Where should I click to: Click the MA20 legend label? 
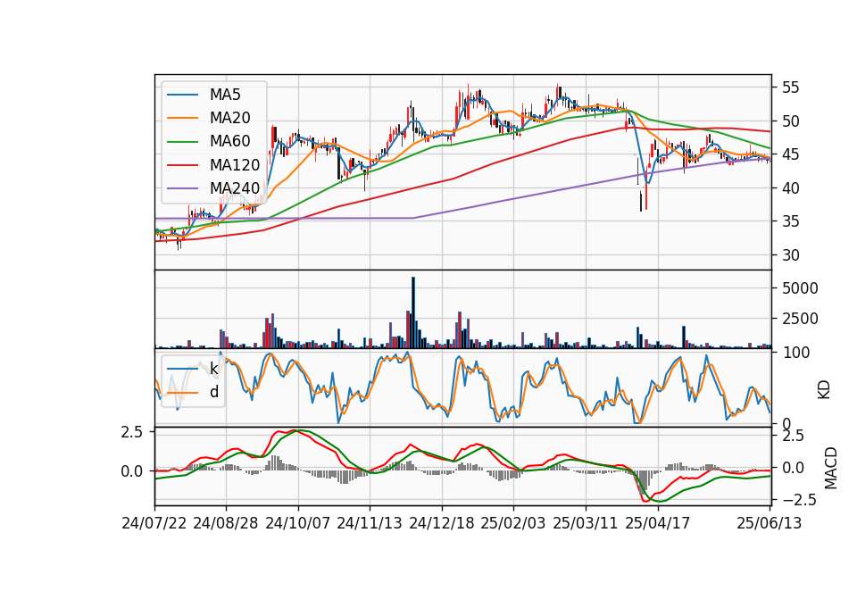(x=230, y=118)
